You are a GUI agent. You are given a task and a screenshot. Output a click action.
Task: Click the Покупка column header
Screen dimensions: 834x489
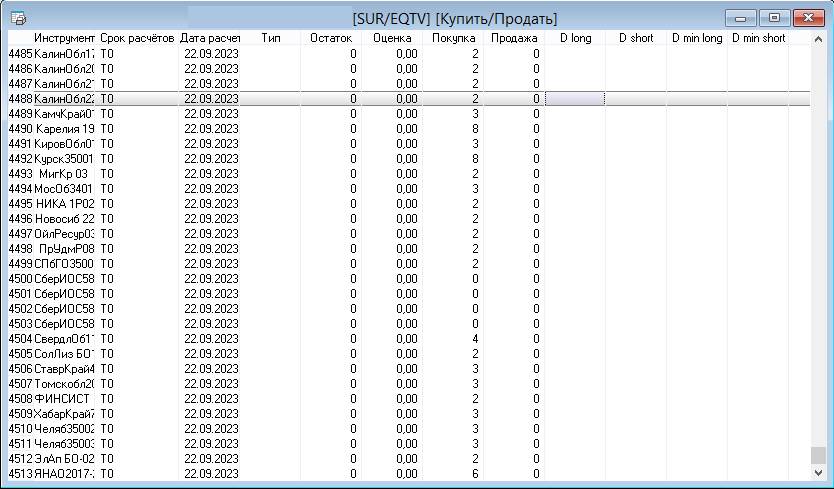point(453,38)
